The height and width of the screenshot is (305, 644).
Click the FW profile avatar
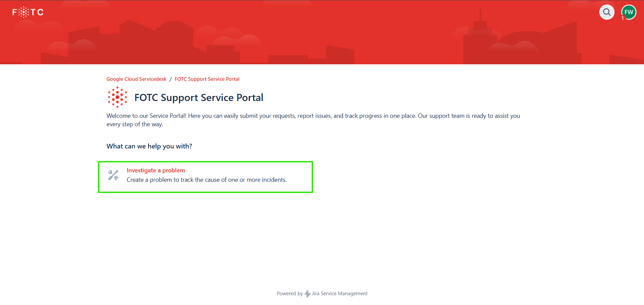pos(628,11)
